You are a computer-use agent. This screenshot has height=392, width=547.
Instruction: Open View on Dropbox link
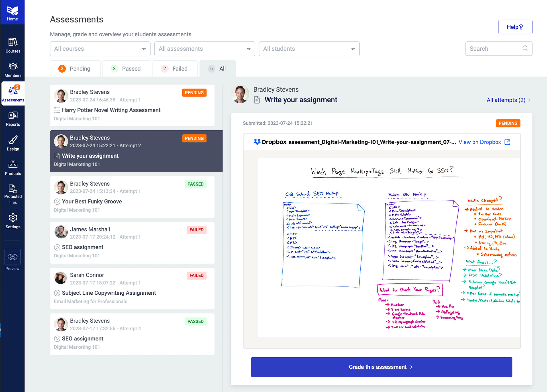(x=480, y=142)
